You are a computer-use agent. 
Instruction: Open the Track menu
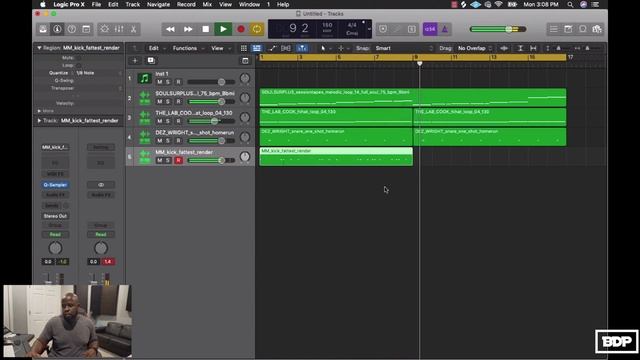(x=133, y=4)
